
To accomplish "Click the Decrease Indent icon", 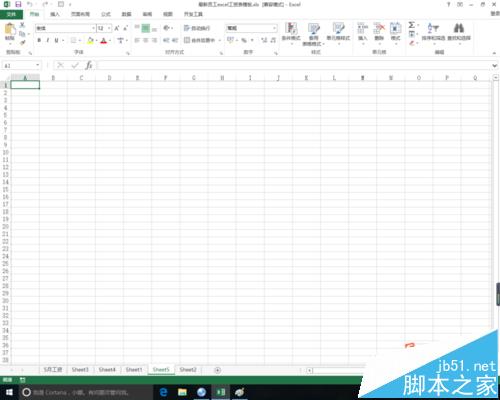I will [166, 40].
